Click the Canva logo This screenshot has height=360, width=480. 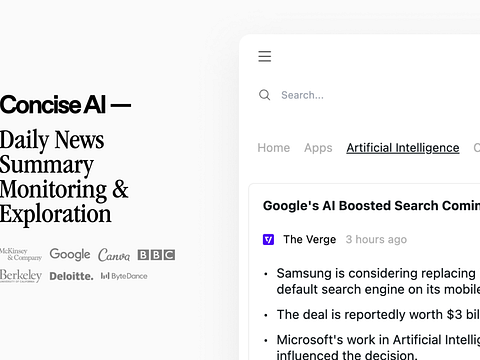click(x=114, y=255)
